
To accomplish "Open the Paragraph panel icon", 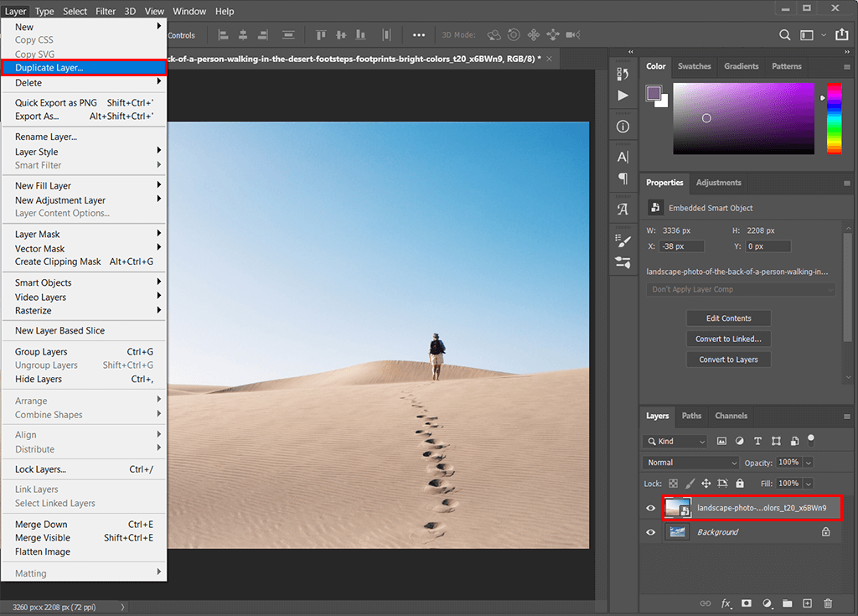I will 623,178.
